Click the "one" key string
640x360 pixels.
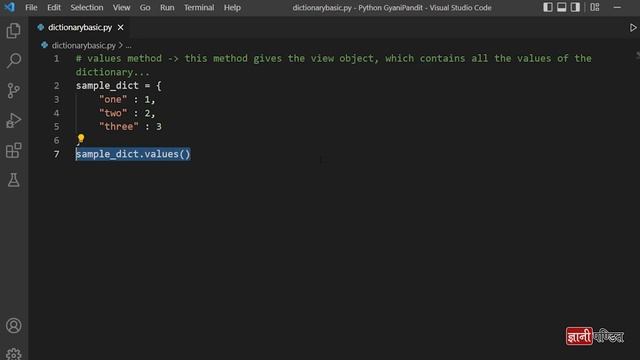[x=113, y=99]
